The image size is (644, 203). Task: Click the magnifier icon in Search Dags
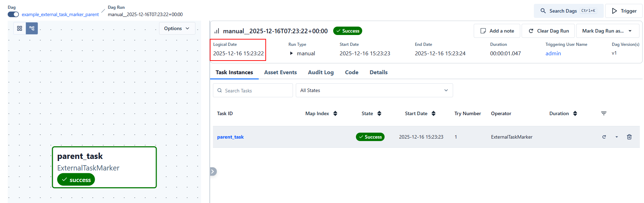(x=543, y=11)
